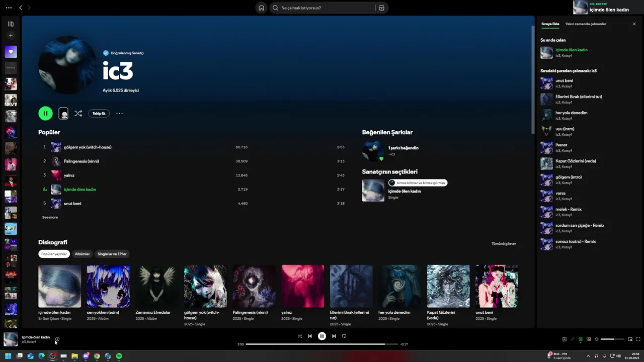Select the Popüler yayınlar filter
The image size is (644, 362).
coord(54,254)
